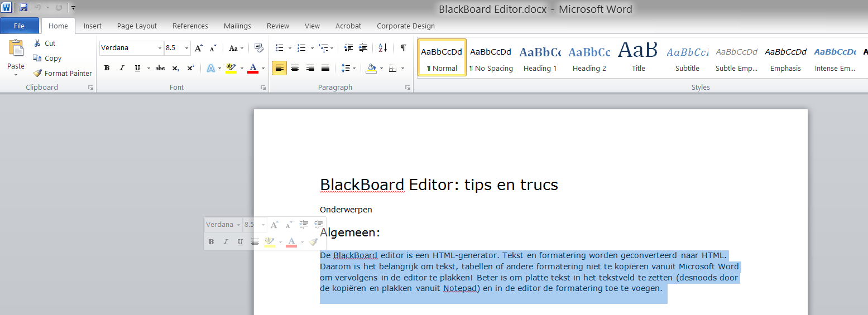
Task: Click the Redo icon in Quick Access Toolbar
Action: tap(59, 8)
